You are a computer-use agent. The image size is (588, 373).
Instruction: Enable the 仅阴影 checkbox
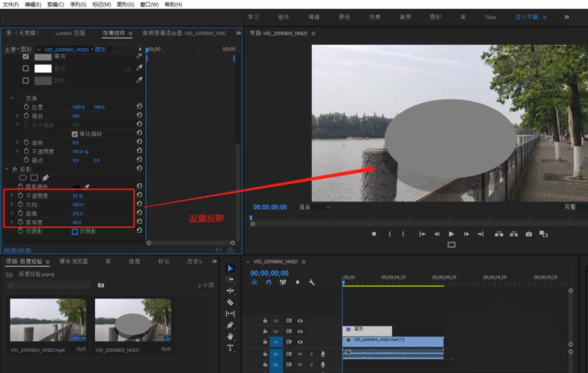tap(75, 231)
